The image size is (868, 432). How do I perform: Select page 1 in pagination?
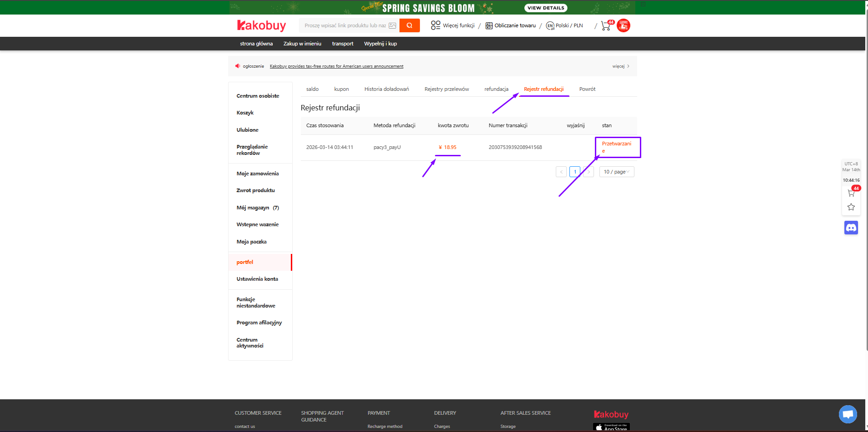575,172
